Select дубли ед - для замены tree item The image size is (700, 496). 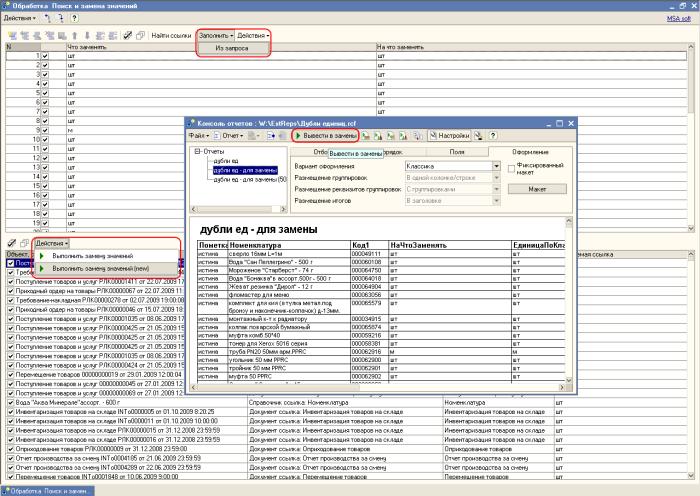(x=245, y=170)
